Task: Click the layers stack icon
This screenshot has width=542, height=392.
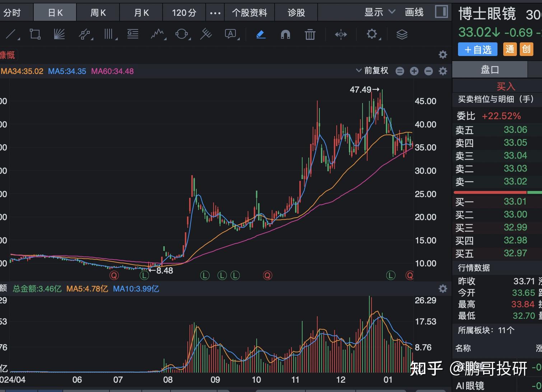Action: coord(402,34)
